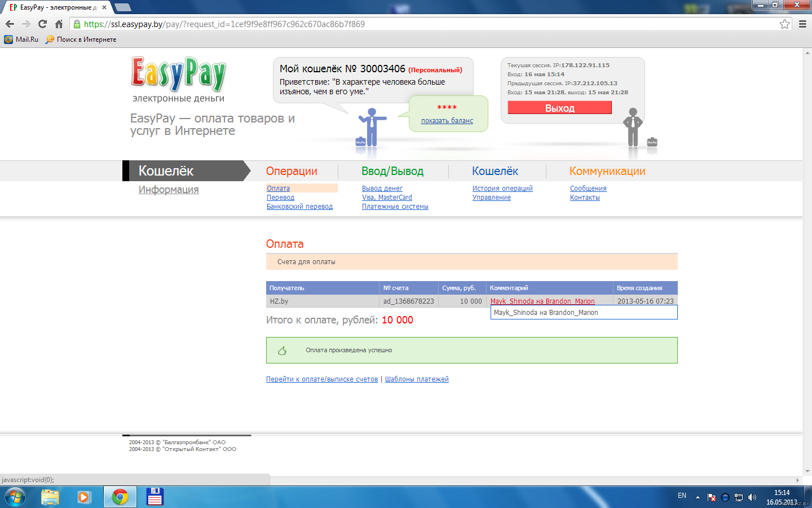This screenshot has width=812, height=508.
Task: Select the EasyPay browser tab
Action: pos(55,7)
